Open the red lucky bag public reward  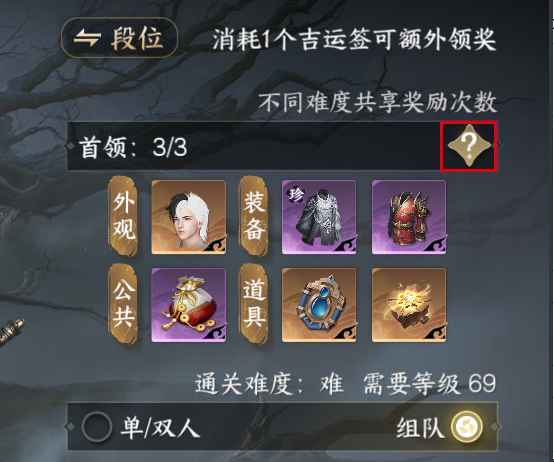(x=189, y=305)
